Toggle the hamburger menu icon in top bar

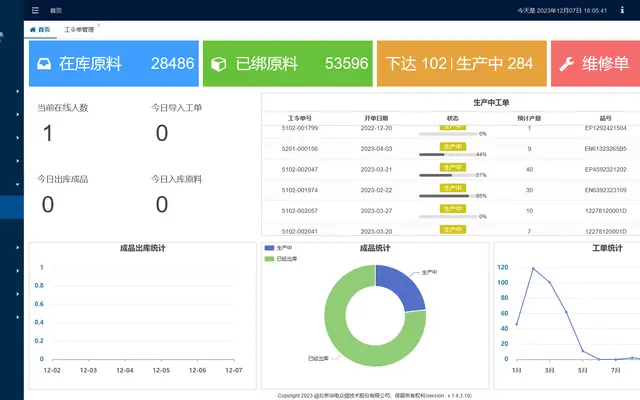pyautogui.click(x=36, y=10)
